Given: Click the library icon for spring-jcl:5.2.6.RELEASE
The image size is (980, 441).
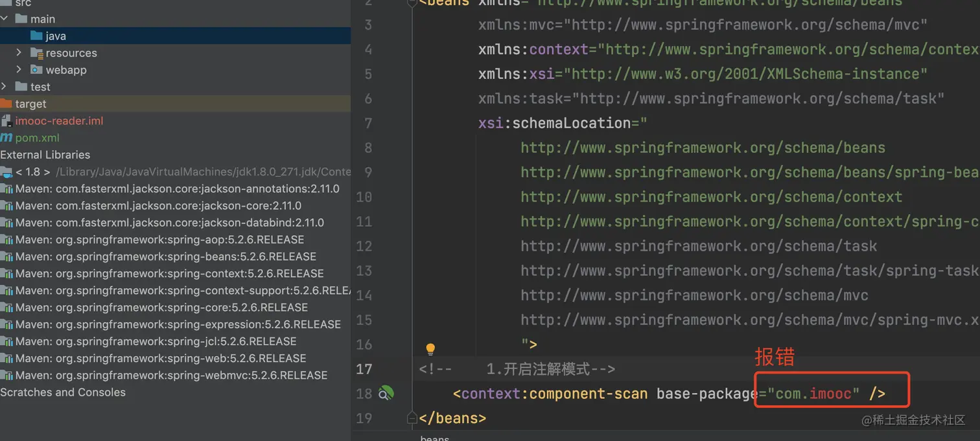Looking at the screenshot, I should point(6,341).
